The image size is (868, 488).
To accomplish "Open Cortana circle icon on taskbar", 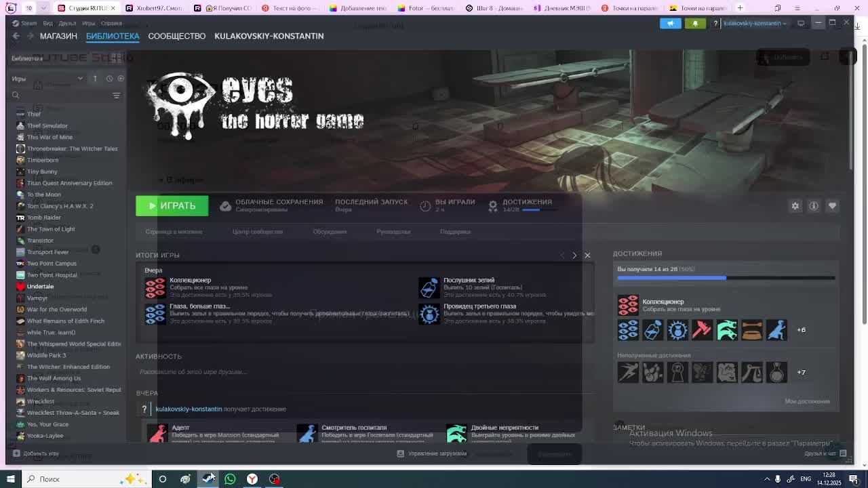I will 163,479.
